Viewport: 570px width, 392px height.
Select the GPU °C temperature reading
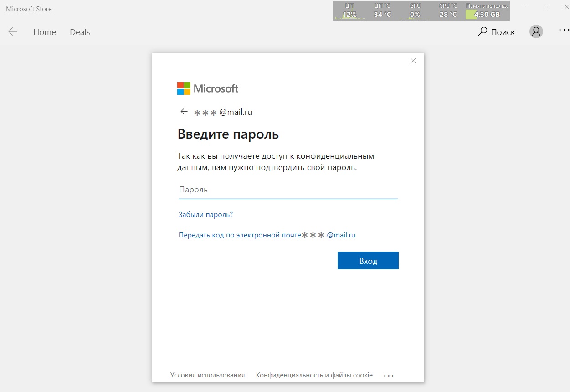448,10
